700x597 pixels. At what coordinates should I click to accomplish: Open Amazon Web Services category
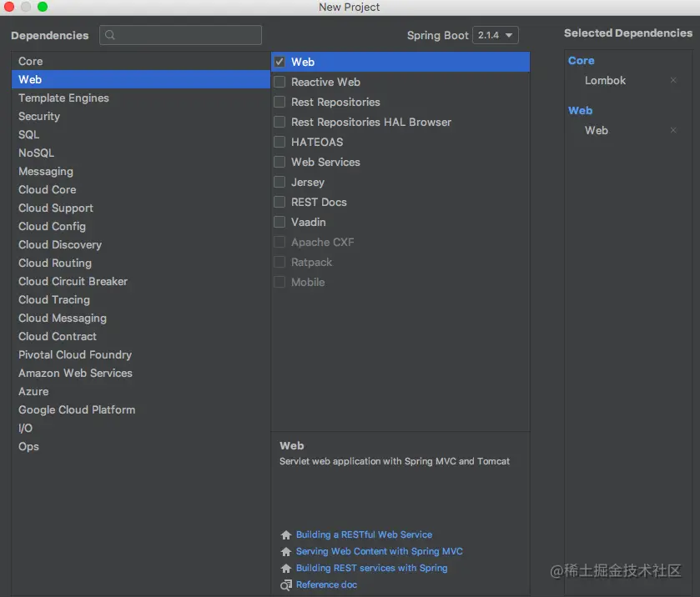(x=141, y=373)
